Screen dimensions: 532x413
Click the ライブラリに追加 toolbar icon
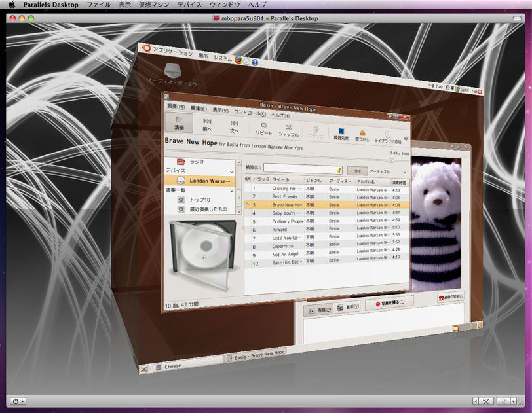coord(387,137)
